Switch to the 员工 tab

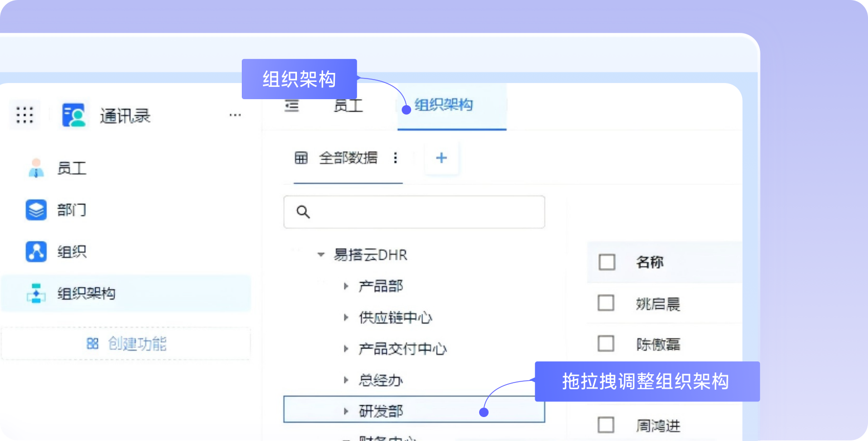(348, 105)
